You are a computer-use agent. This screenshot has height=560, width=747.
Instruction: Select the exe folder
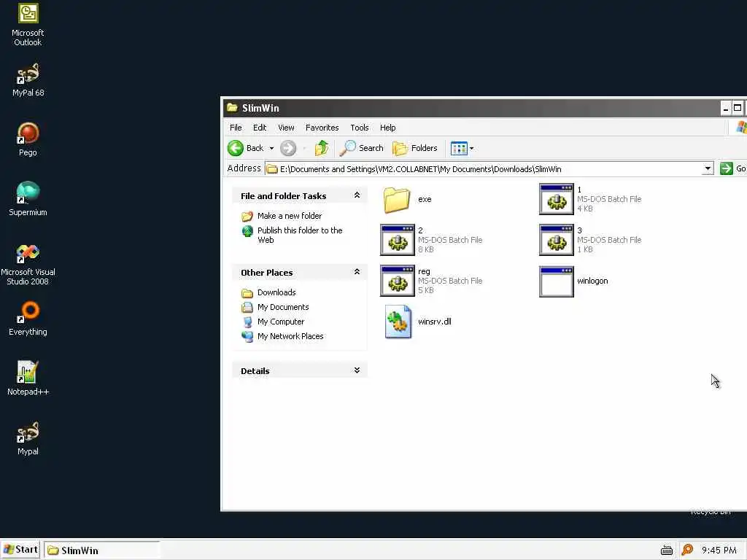pyautogui.click(x=407, y=200)
